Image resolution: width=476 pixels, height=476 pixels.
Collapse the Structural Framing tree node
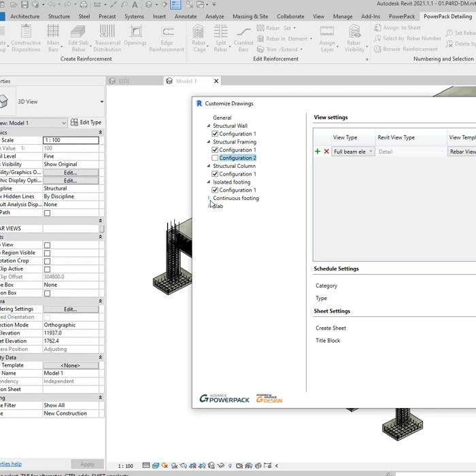point(209,141)
